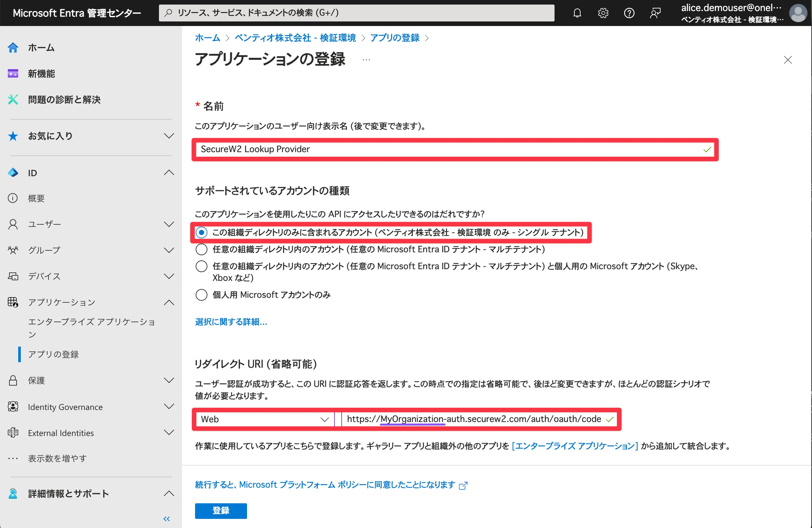Open 問題の診断と解決 menu item
This screenshot has height=528, width=812.
[64, 99]
